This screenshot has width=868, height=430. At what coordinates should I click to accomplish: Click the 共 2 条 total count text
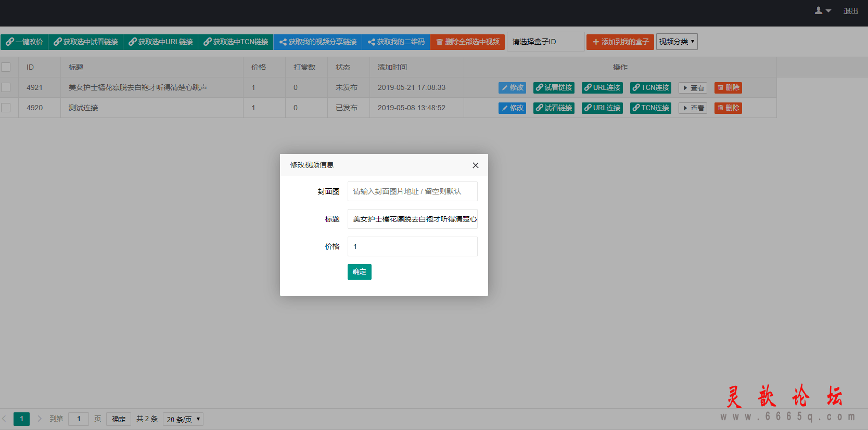[147, 419]
